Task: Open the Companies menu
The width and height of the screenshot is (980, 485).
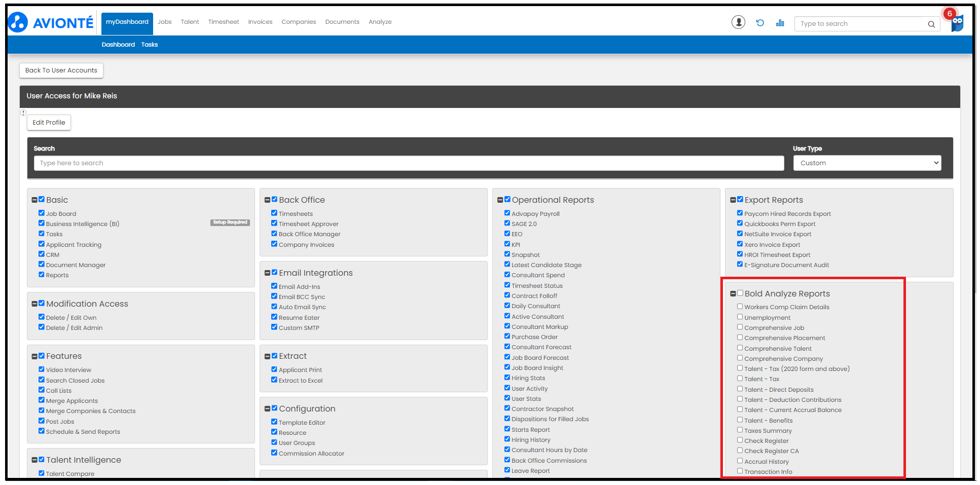Action: (299, 22)
